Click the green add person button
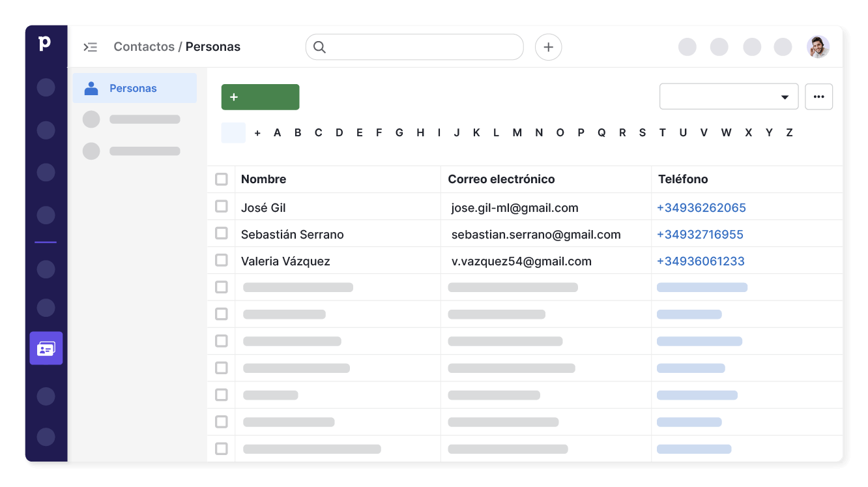Viewport: 868px width, 487px height. tap(260, 96)
